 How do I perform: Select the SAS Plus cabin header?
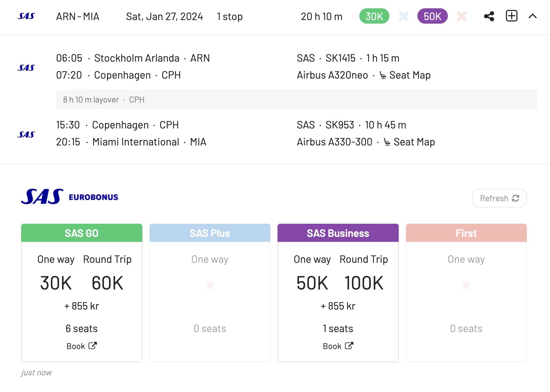click(210, 233)
